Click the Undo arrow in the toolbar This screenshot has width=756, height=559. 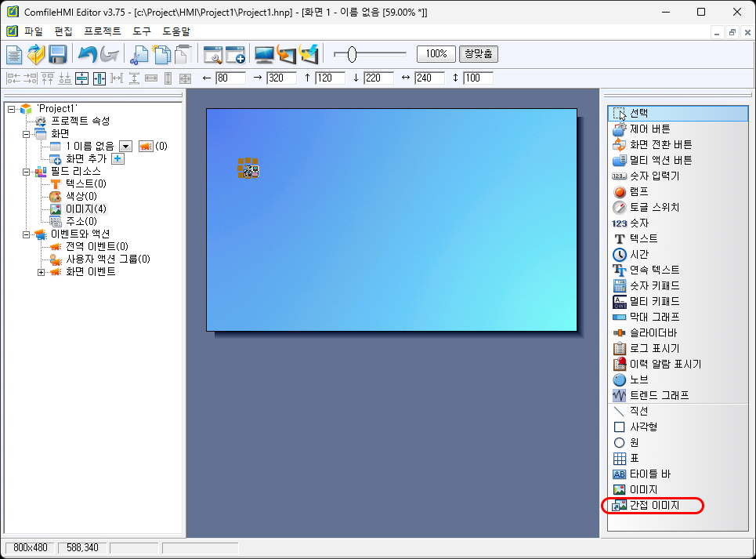pos(86,54)
